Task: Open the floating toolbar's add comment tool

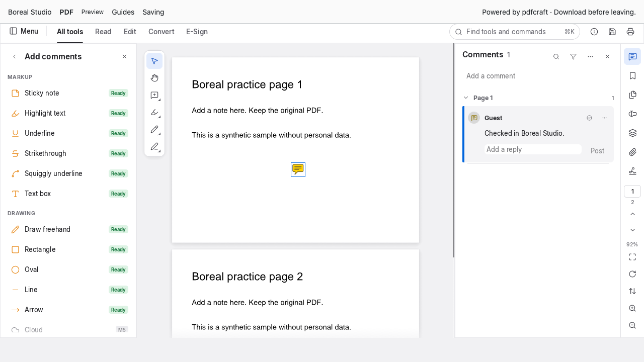Action: point(154,95)
